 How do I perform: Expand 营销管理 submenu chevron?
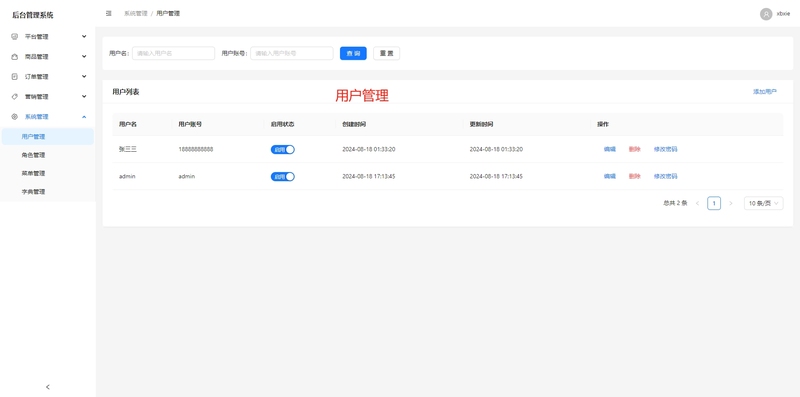click(84, 96)
